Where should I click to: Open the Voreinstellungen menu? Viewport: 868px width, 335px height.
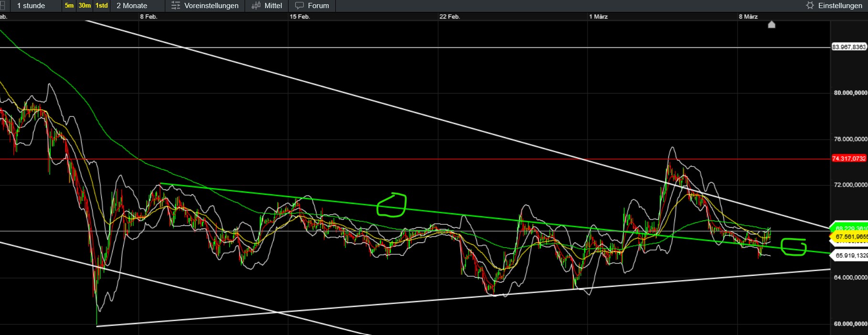point(211,6)
